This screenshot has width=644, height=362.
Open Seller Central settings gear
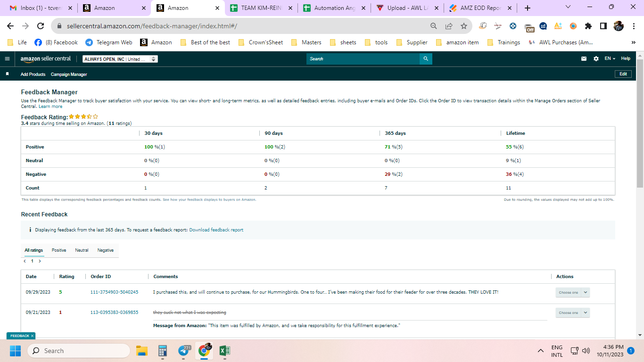[x=596, y=59]
